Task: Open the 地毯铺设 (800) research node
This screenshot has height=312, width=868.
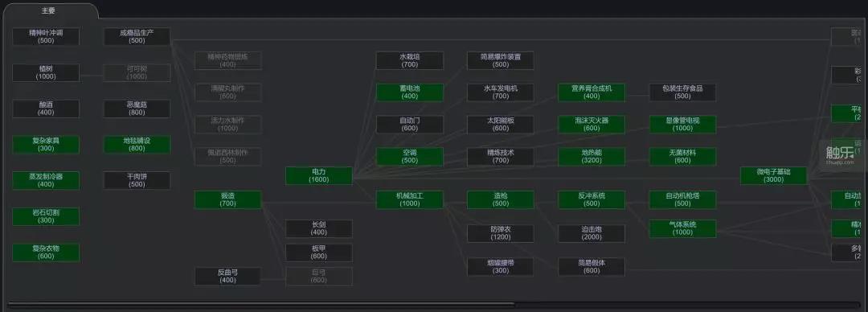Action: (x=137, y=145)
